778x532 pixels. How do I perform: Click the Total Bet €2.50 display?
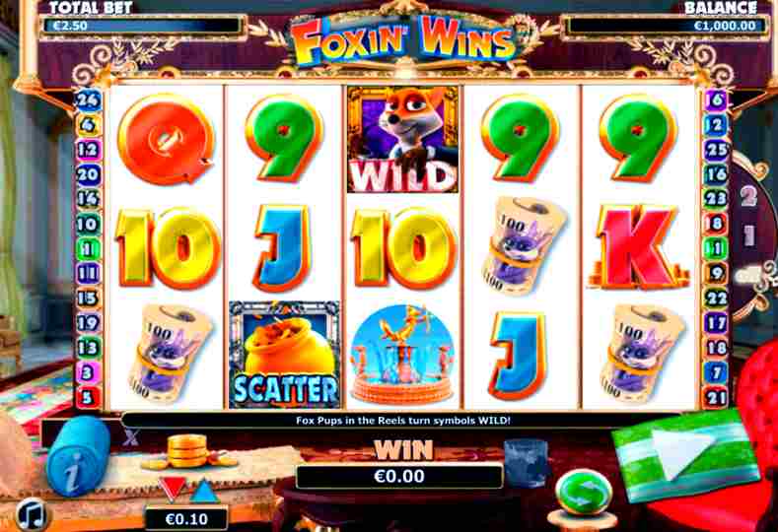coord(142,26)
